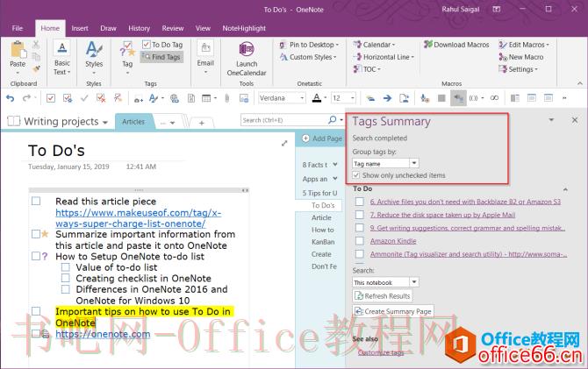588x369 pixels.
Task: Open the Pin to Desktop menu
Action: tap(309, 45)
